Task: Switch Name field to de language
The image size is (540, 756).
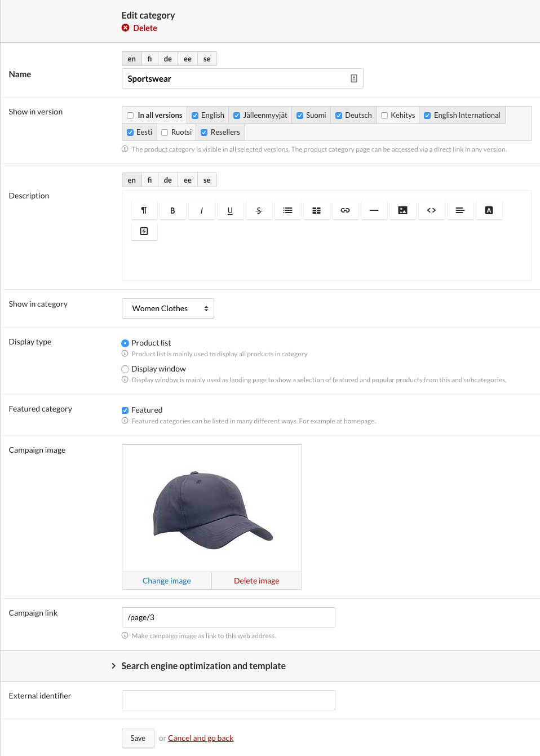Action: (168, 59)
